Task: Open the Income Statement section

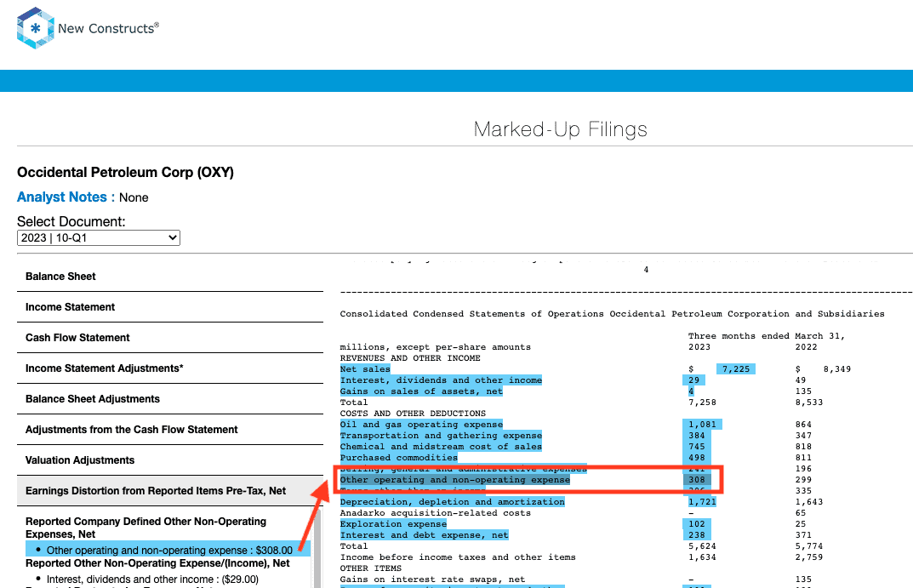Action: pyautogui.click(x=70, y=307)
